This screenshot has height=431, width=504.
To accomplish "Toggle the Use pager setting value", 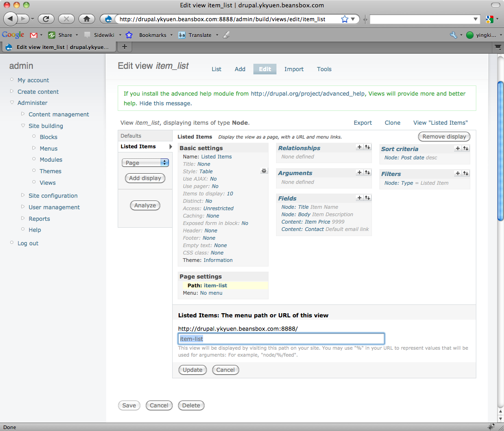I will coord(215,186).
